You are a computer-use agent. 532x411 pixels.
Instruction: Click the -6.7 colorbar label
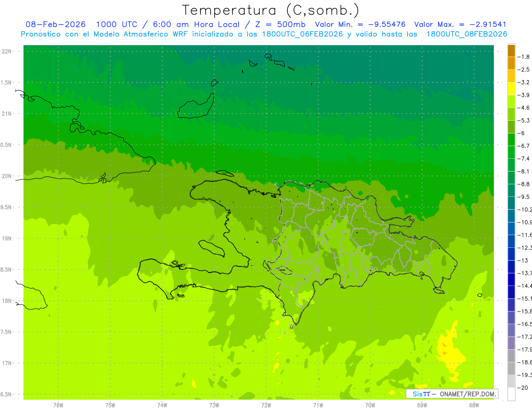pyautogui.click(x=524, y=146)
